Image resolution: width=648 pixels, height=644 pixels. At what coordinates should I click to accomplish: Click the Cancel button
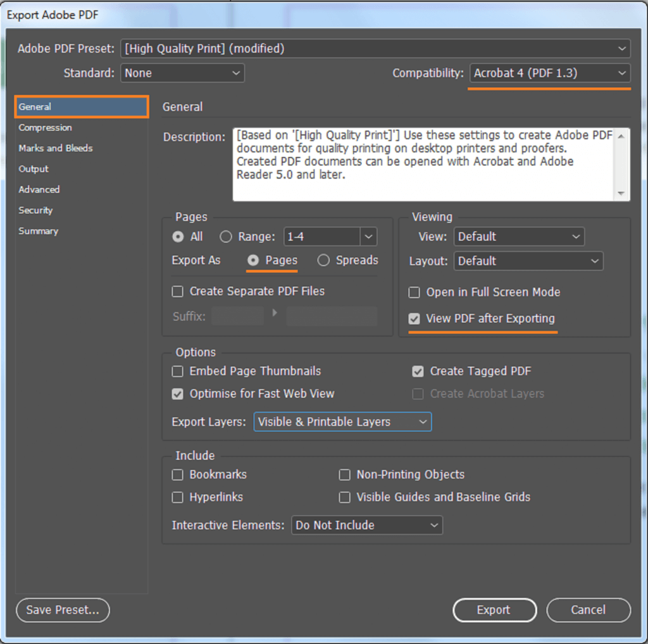tap(589, 610)
